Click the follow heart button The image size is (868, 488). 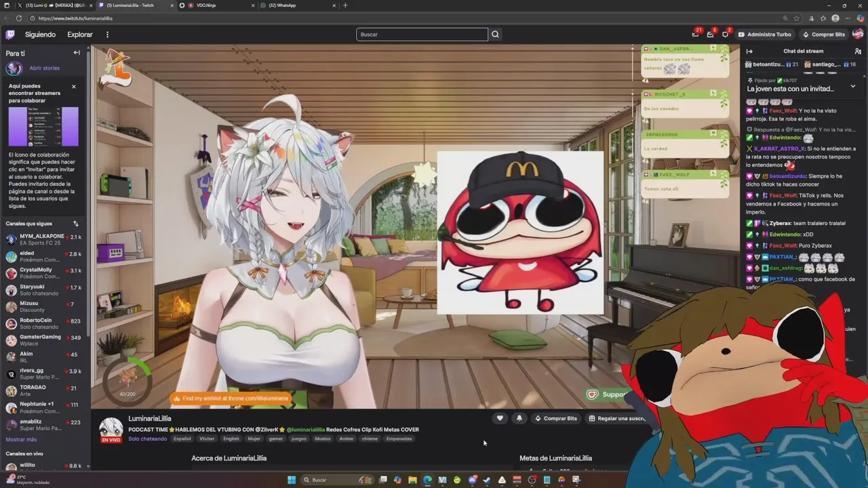(x=500, y=418)
